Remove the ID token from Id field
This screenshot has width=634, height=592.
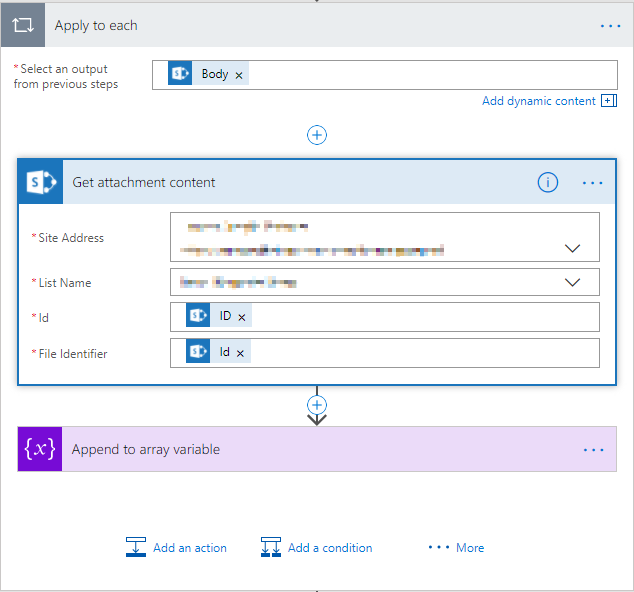click(x=242, y=317)
